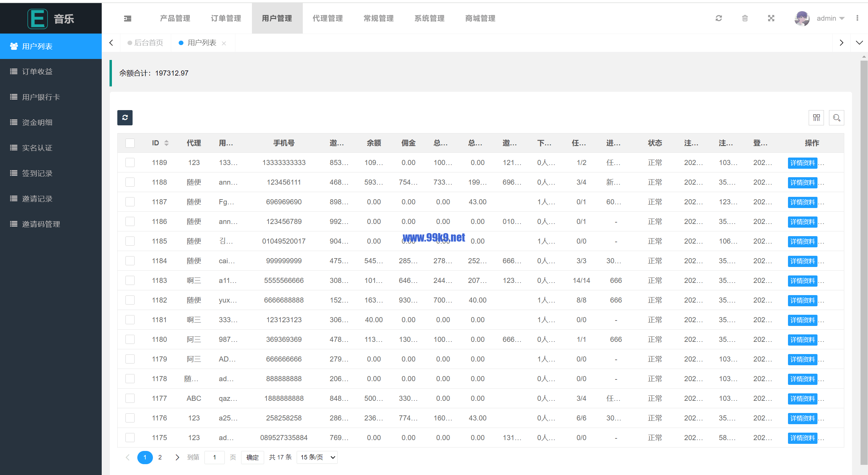
Task: Click 详情资料 for user 1189
Action: click(803, 163)
